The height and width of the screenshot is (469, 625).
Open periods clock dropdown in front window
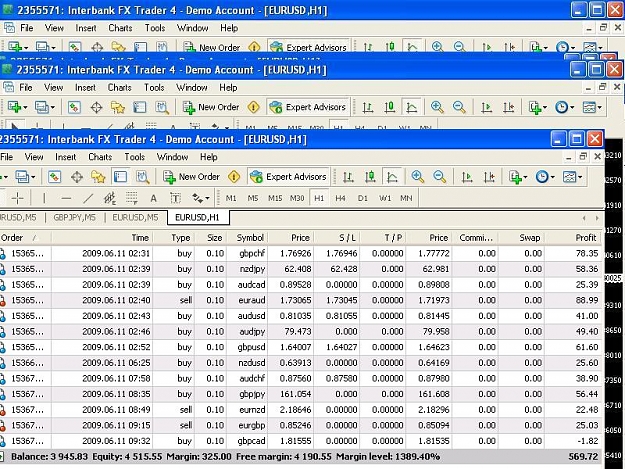pyautogui.click(x=545, y=177)
